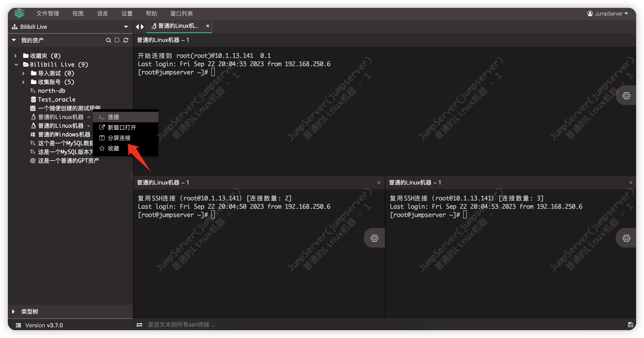
Task: Select 分屏连接 from the context menu
Action: coord(119,138)
